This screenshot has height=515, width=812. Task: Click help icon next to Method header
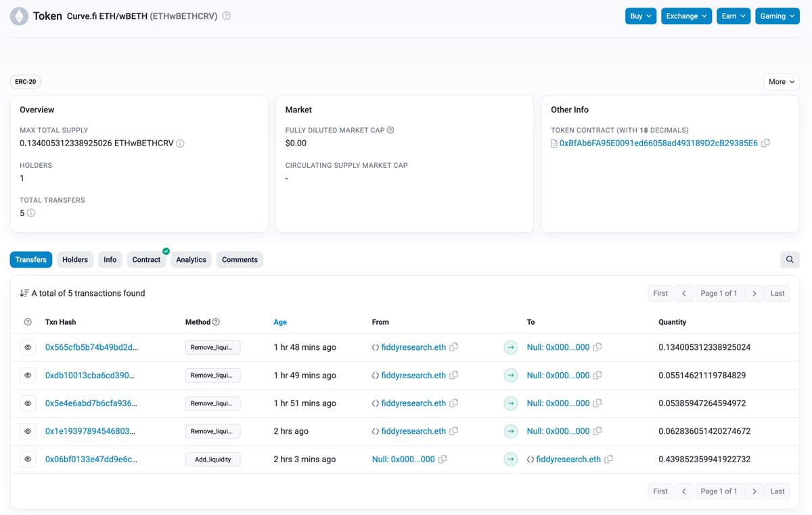216,322
